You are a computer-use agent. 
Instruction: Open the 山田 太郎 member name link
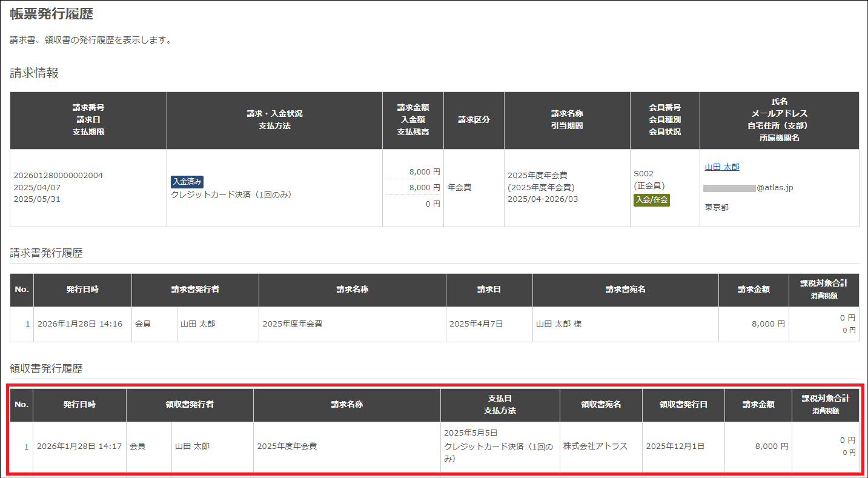pyautogui.click(x=721, y=167)
